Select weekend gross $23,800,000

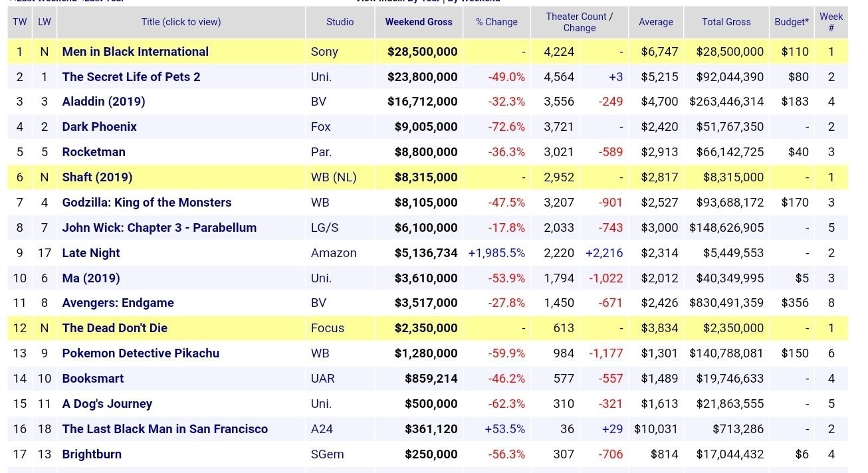[x=422, y=77]
